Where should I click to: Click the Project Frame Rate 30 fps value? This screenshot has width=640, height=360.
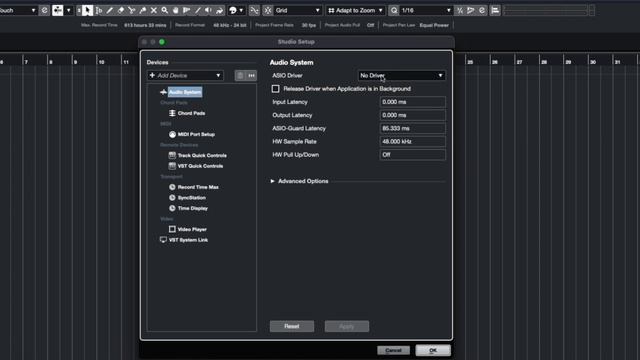pos(309,25)
